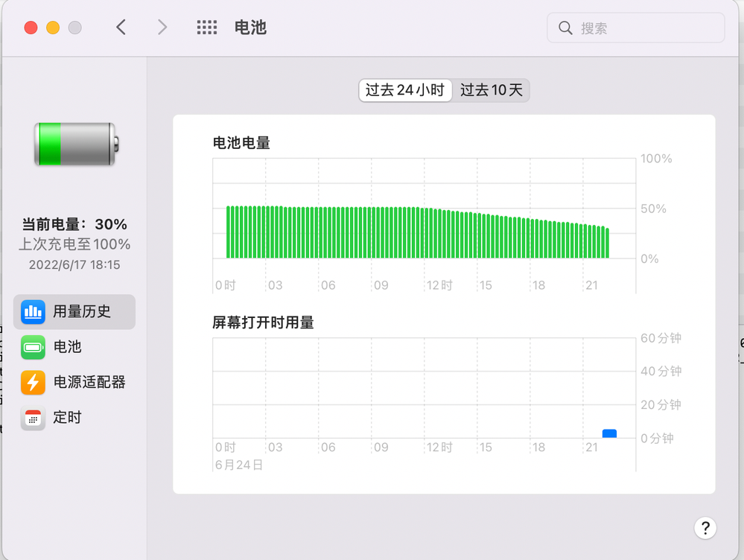Click the large battery level image

point(75,144)
